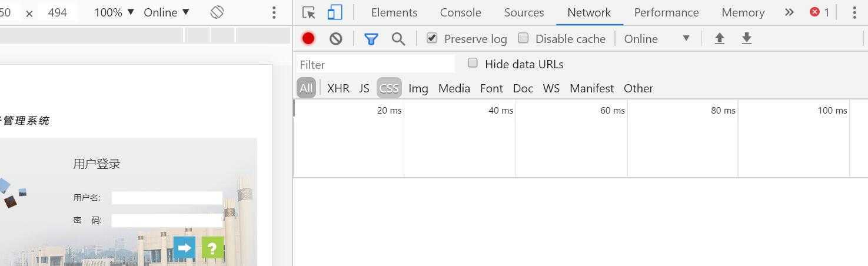The width and height of the screenshot is (868, 266).
Task: Rotate device orientation icon
Action: click(x=217, y=12)
